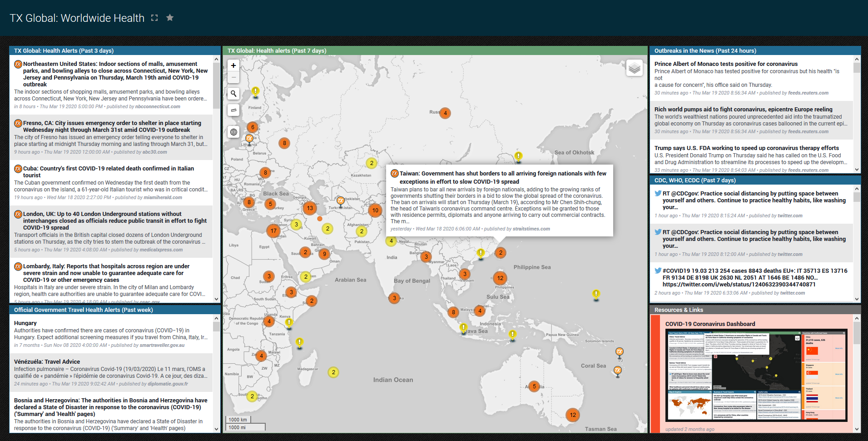Open the Hungary travel health alert
This screenshot has width=868, height=441.
pos(25,323)
